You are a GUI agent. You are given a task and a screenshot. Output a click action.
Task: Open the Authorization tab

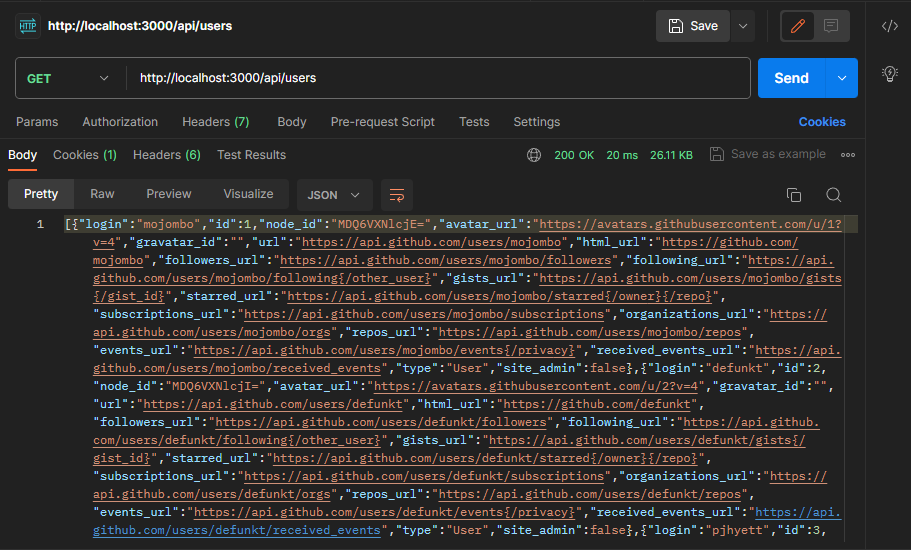[x=120, y=122]
